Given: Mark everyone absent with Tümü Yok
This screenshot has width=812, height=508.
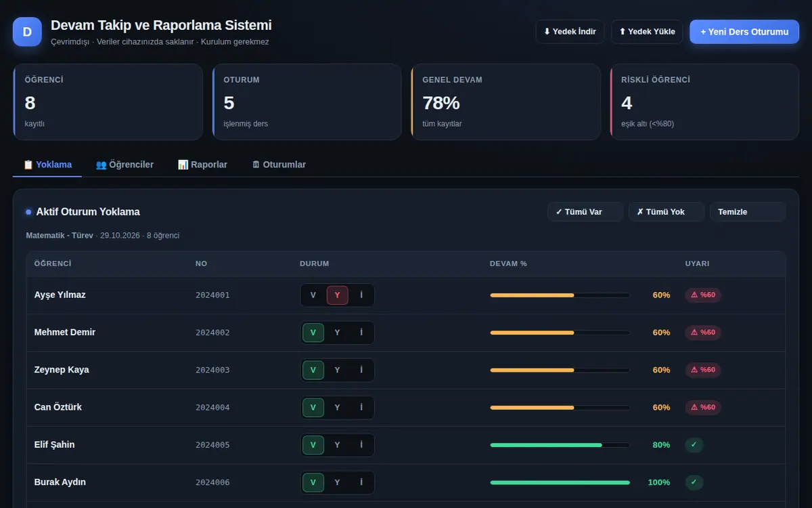Looking at the screenshot, I should point(667,212).
